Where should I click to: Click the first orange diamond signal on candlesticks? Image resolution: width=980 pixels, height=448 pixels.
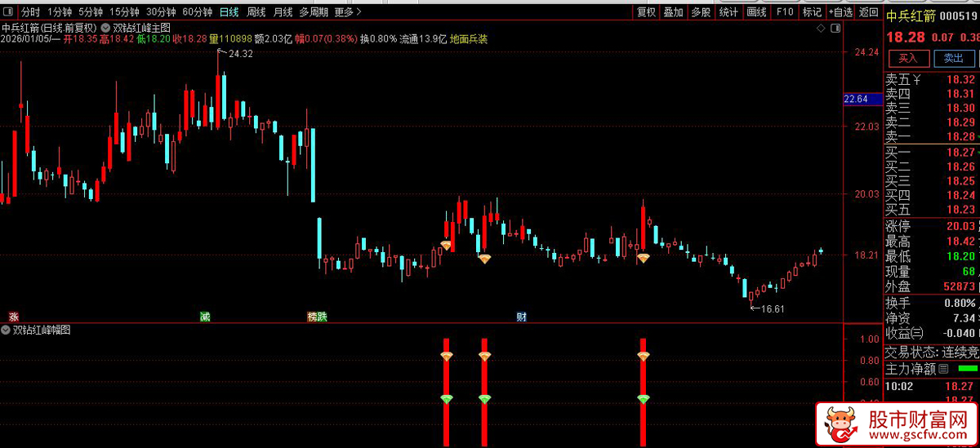pos(446,244)
